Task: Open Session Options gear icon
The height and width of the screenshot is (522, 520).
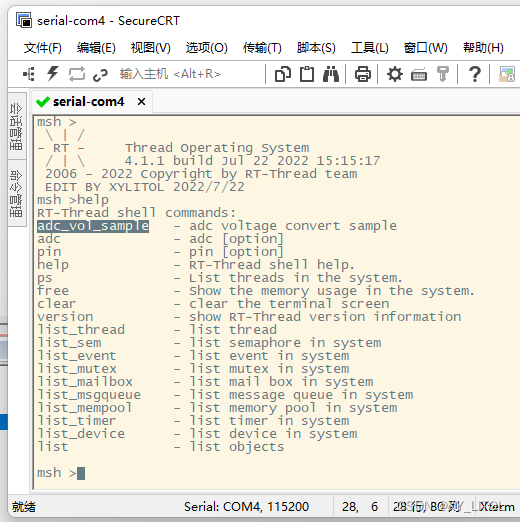Action: [395, 74]
